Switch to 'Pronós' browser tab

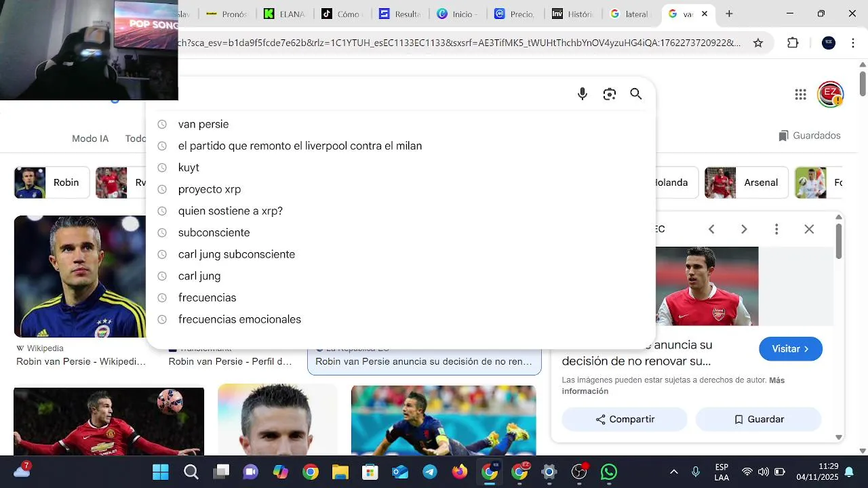(x=226, y=14)
